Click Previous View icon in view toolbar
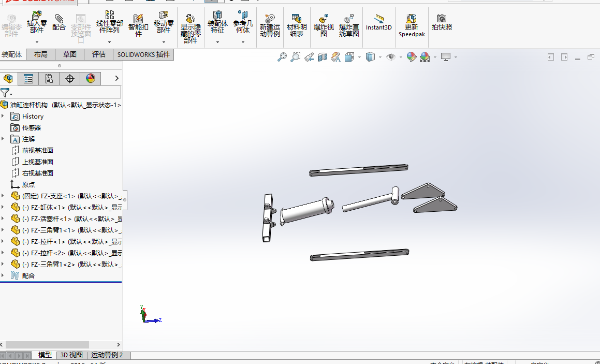This screenshot has height=364, width=600. pos(309,57)
